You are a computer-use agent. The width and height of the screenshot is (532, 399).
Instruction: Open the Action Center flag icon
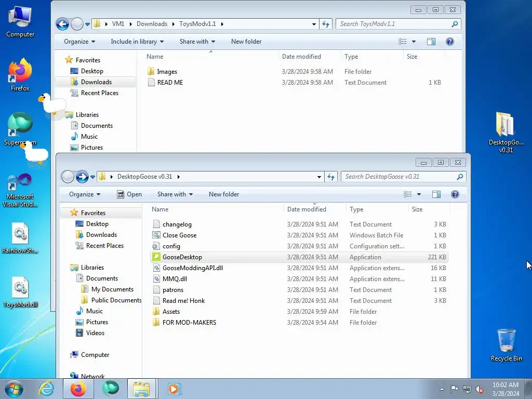click(x=454, y=389)
